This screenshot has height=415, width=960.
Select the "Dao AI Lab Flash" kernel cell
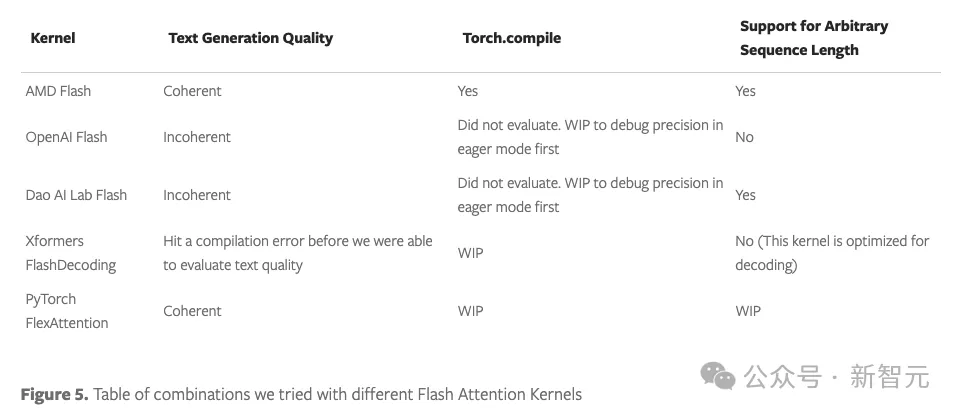click(x=76, y=195)
